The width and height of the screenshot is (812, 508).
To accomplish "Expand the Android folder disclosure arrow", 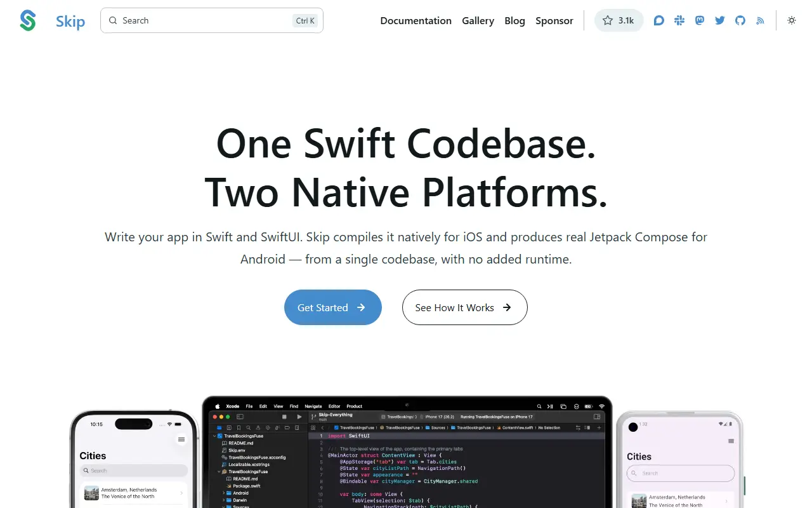I will click(224, 493).
